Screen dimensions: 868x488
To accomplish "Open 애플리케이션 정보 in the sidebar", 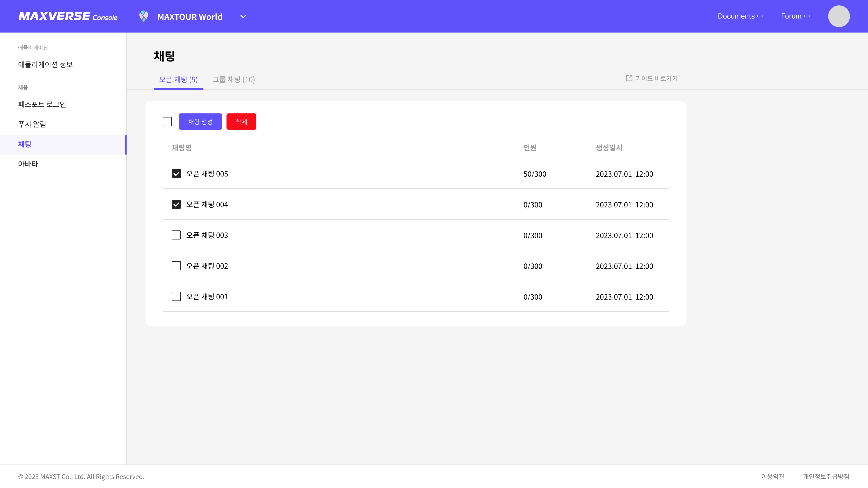I will point(45,64).
